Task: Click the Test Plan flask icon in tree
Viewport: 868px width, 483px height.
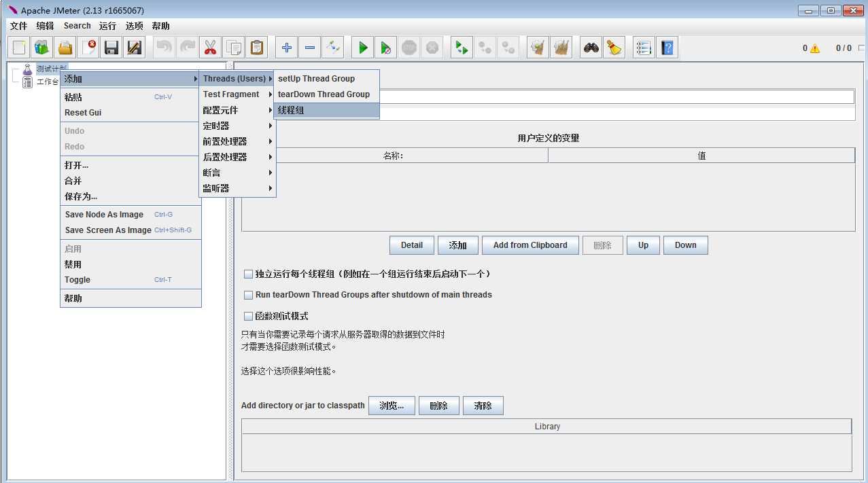Action: (x=27, y=69)
